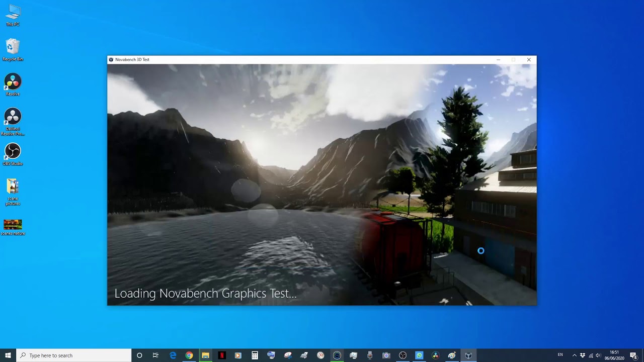
Task: Launch Microsoft Edge from the taskbar
Action: tap(173, 355)
